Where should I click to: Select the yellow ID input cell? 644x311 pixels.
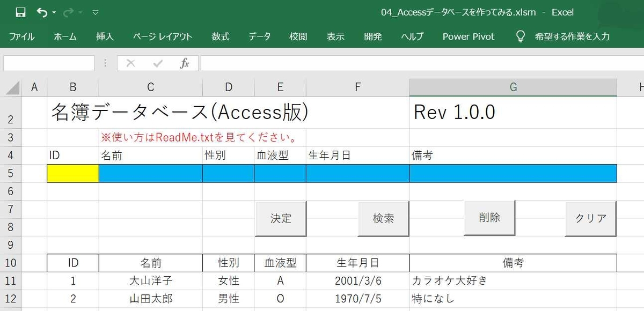(x=72, y=173)
